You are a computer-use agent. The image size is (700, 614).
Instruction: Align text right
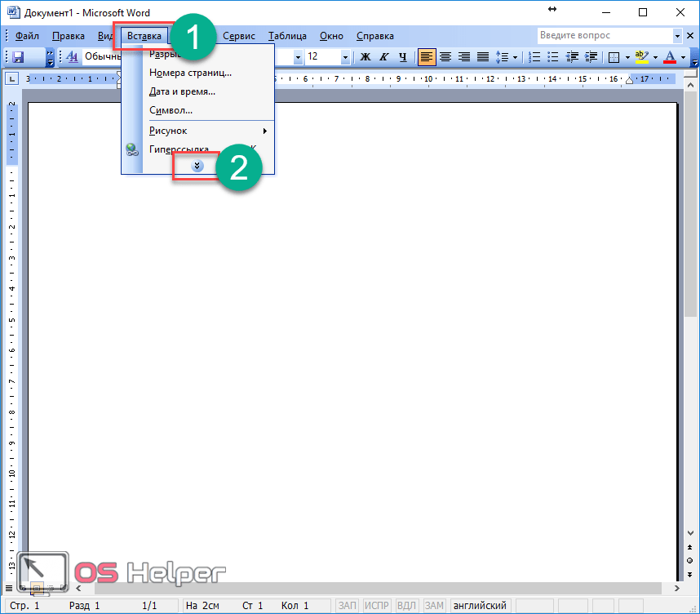click(464, 57)
